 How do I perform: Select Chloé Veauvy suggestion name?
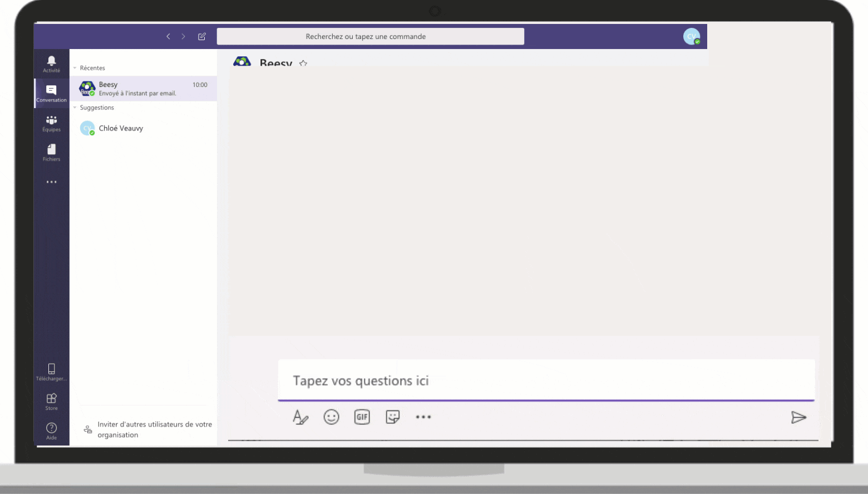tap(121, 128)
